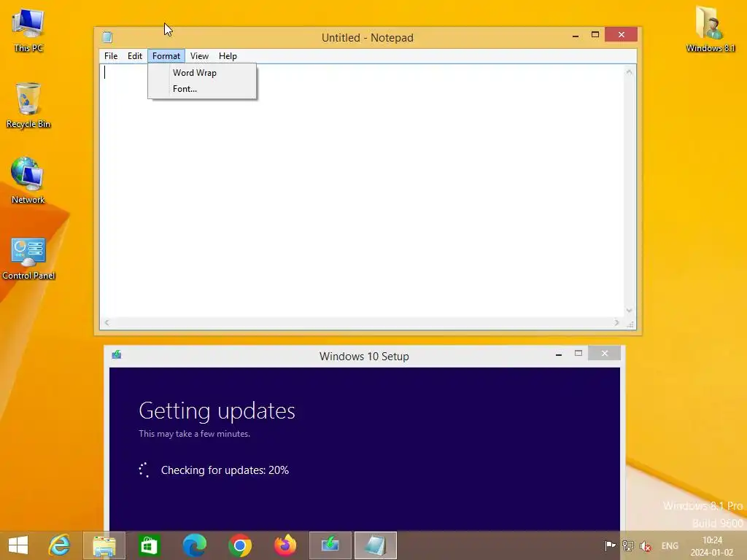Click Notepad vertical scrollbar up arrow

630,72
